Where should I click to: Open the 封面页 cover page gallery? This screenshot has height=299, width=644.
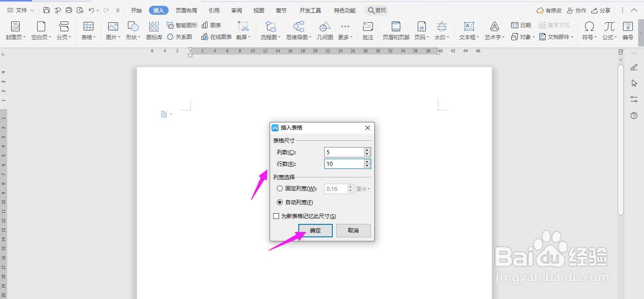pyautogui.click(x=16, y=31)
